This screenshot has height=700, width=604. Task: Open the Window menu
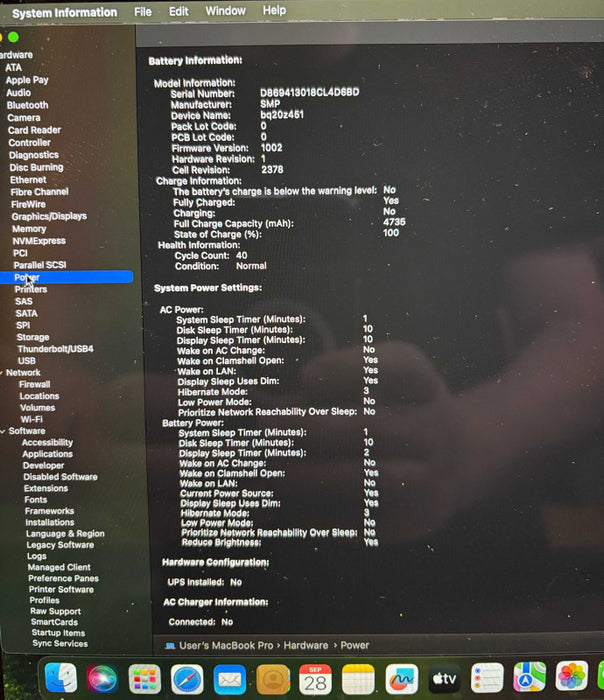[225, 11]
